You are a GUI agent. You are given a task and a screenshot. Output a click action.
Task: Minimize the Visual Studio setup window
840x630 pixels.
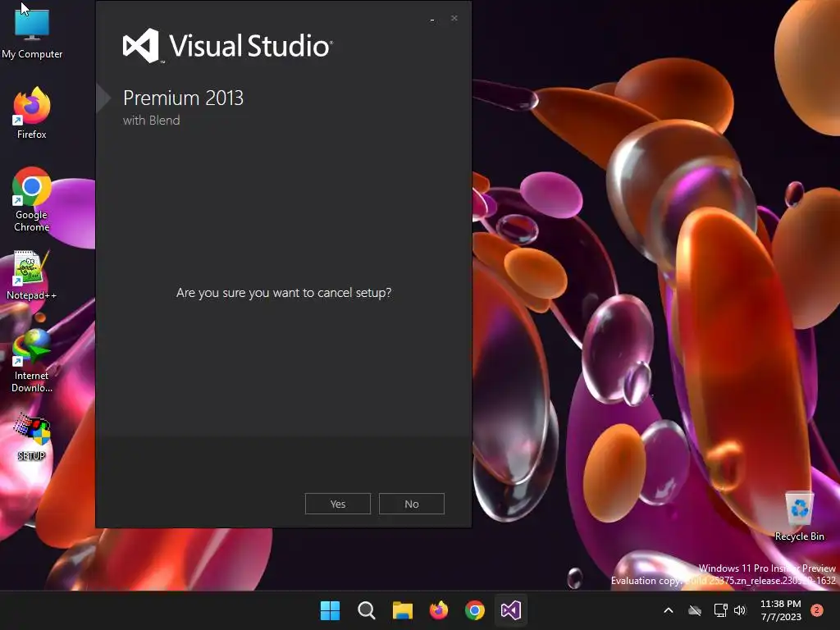(432, 20)
